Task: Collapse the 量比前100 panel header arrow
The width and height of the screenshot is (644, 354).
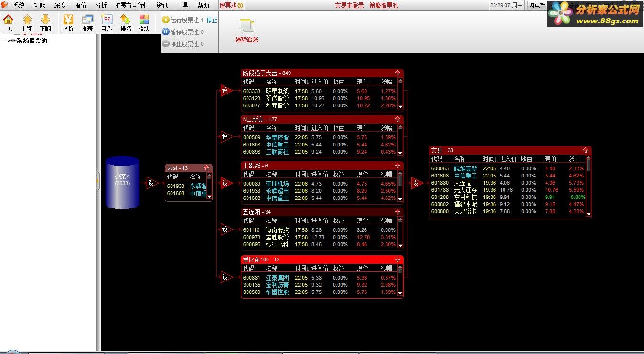Action: (397, 260)
